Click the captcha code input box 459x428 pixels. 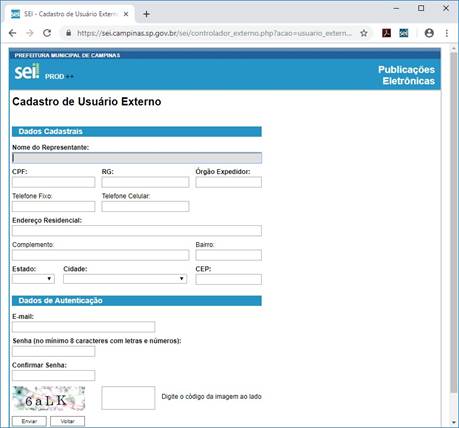(x=128, y=398)
